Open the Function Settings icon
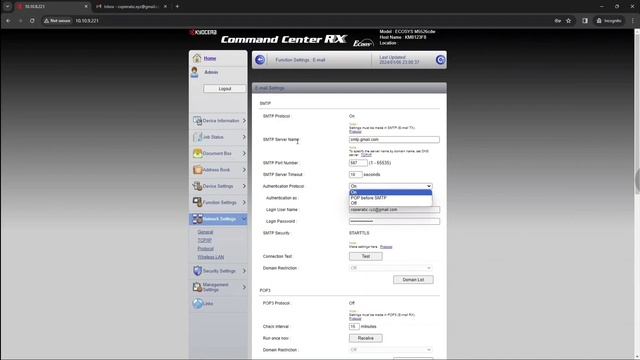This screenshot has width=640, height=360. [198, 202]
